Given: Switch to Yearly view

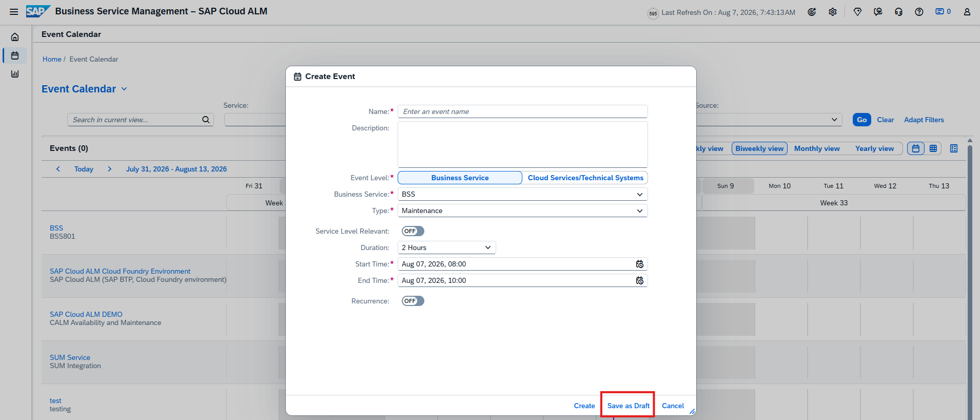Looking at the screenshot, I should coord(874,148).
